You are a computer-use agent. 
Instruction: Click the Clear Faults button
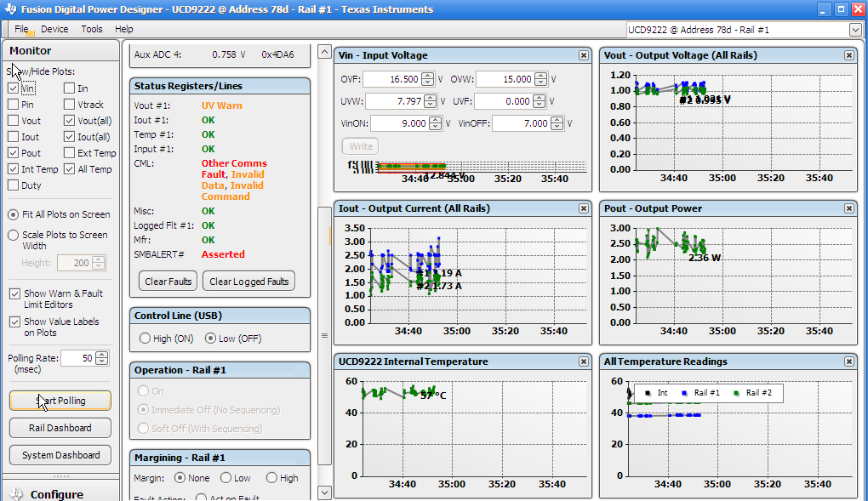pyautogui.click(x=168, y=282)
